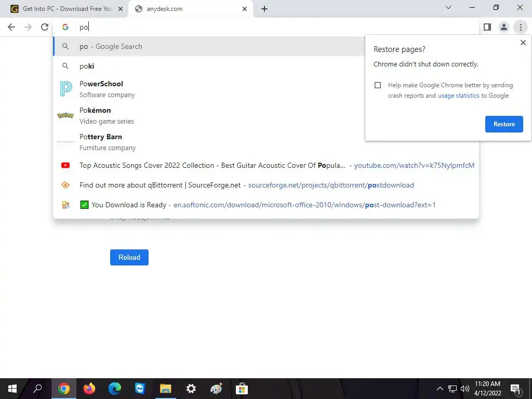Image resolution: width=532 pixels, height=399 pixels.
Task: Close the anydesk.com tab
Action: [245, 9]
